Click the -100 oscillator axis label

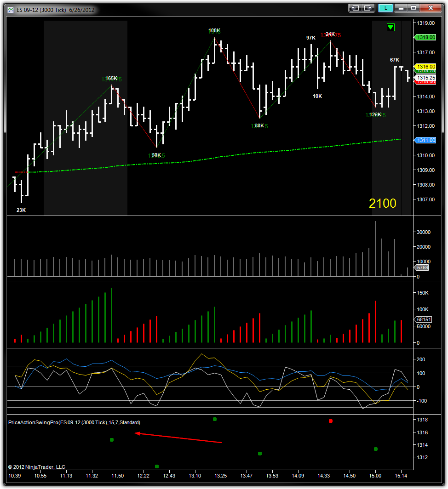[x=422, y=401]
